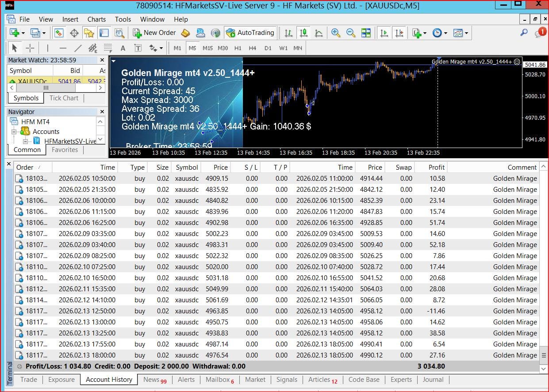Select XAUUSDc row in Market Watch
Viewport: 549px width, 392px height.
coord(57,81)
